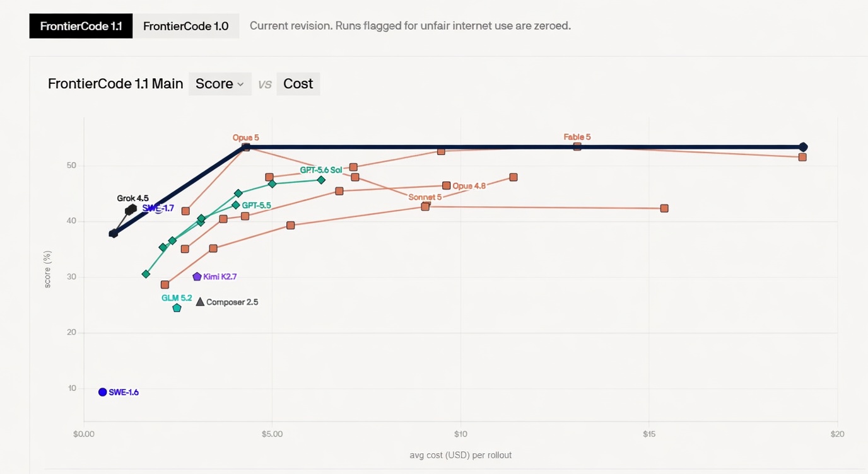Click the GPT-5.6 Sol end diamond marker
The height and width of the screenshot is (474, 868).
(x=321, y=180)
